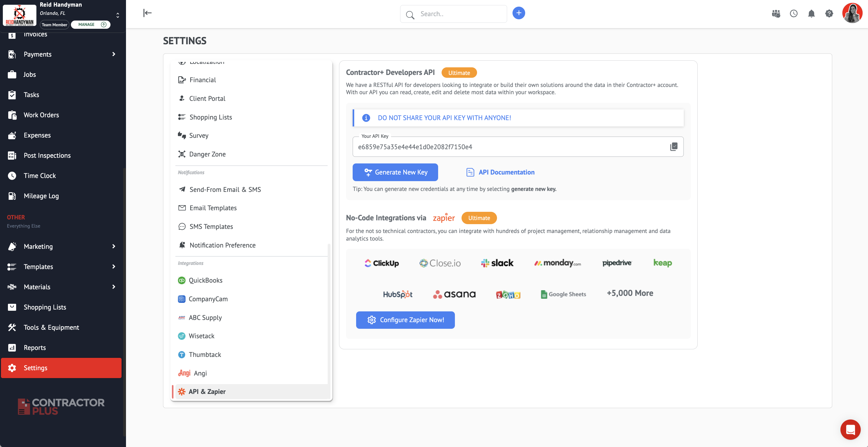Open the notifications bell
The image size is (868, 447).
point(811,14)
